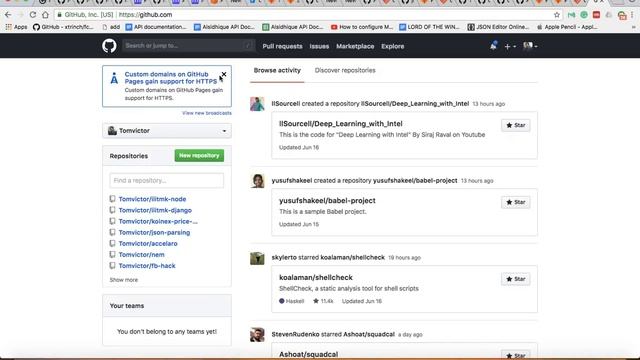Viewport: 640px width, 360px height.
Task: Click the repo icon beside Tomvictor/iiitmk-node
Action: 112,199
